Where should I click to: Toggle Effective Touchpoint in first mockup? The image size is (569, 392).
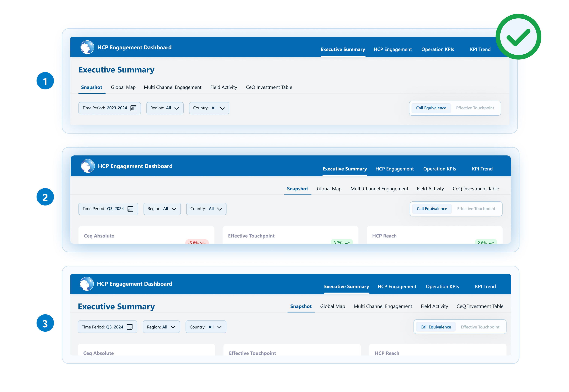(475, 108)
